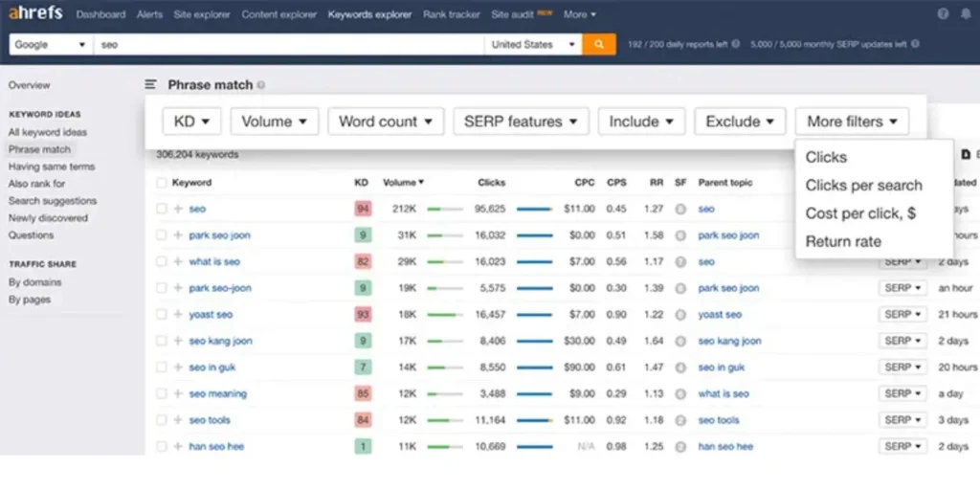Image resolution: width=980 pixels, height=490 pixels.
Task: Open the 'park seo joon' keyword link
Action: point(221,235)
